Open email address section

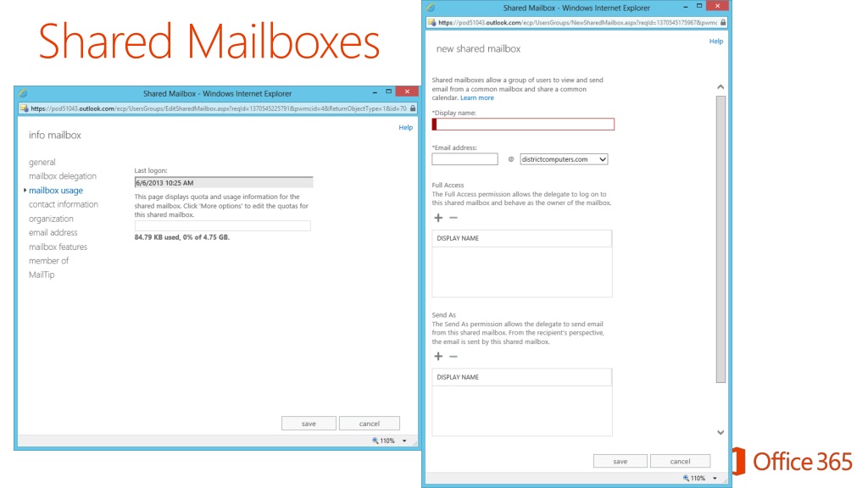(x=53, y=232)
